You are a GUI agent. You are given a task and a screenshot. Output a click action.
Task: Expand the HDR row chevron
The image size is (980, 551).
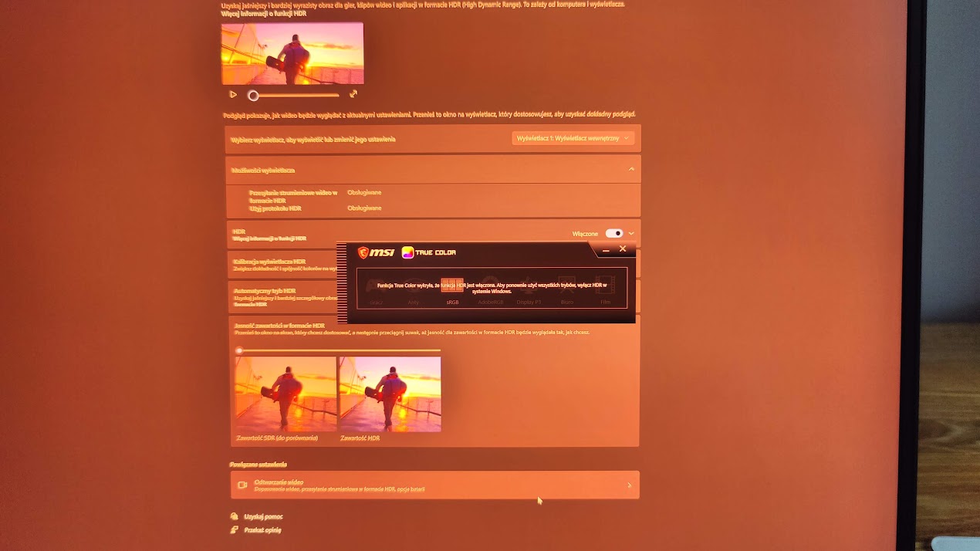[x=631, y=233]
